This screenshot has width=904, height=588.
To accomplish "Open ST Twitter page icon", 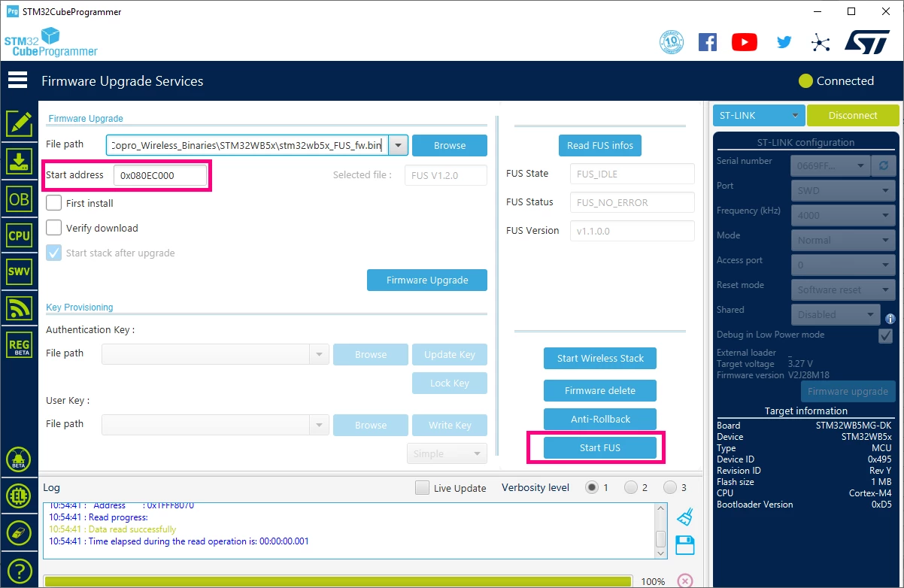I will (784, 42).
